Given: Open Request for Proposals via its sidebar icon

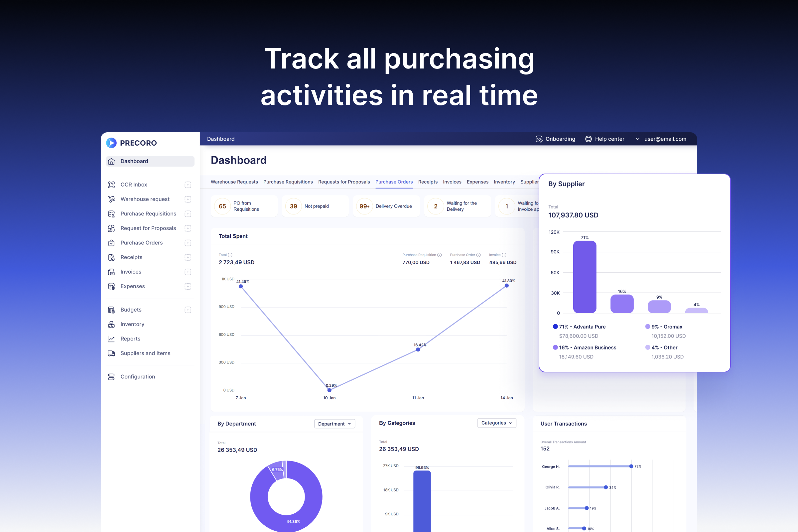Looking at the screenshot, I should point(111,228).
